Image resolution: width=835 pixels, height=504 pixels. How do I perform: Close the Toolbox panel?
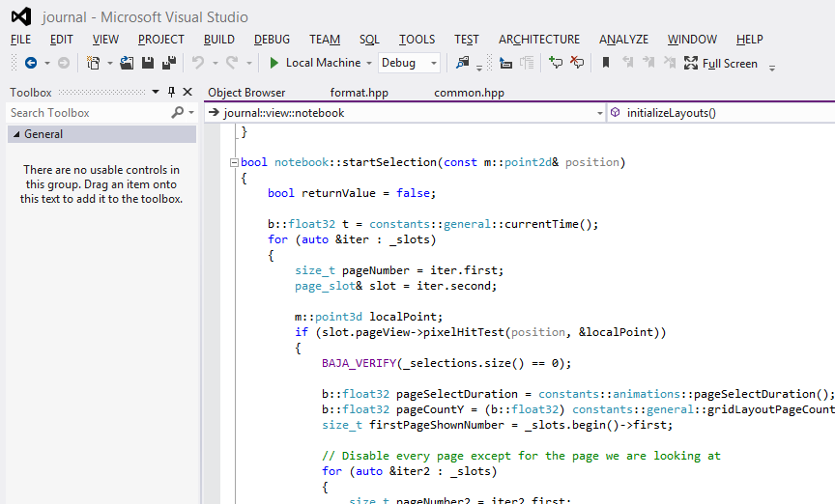pos(187,93)
